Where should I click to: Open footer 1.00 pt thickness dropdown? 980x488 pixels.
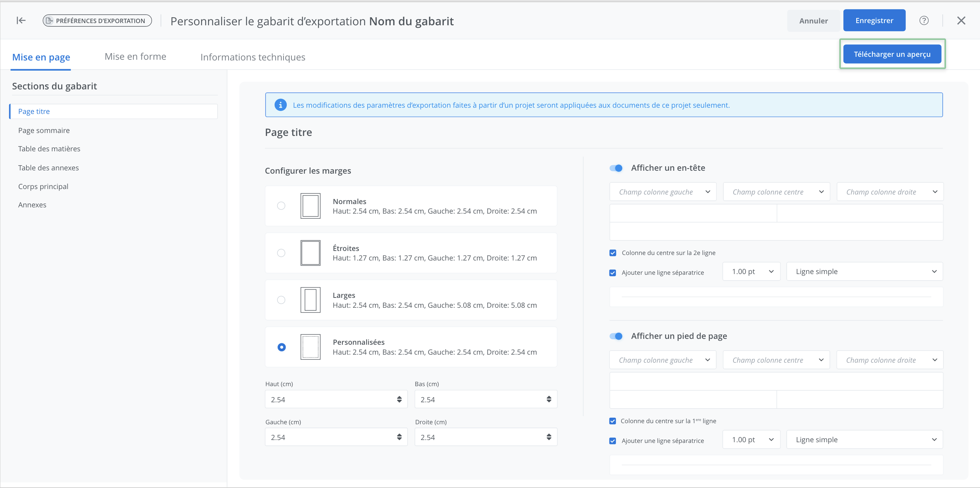(x=751, y=440)
